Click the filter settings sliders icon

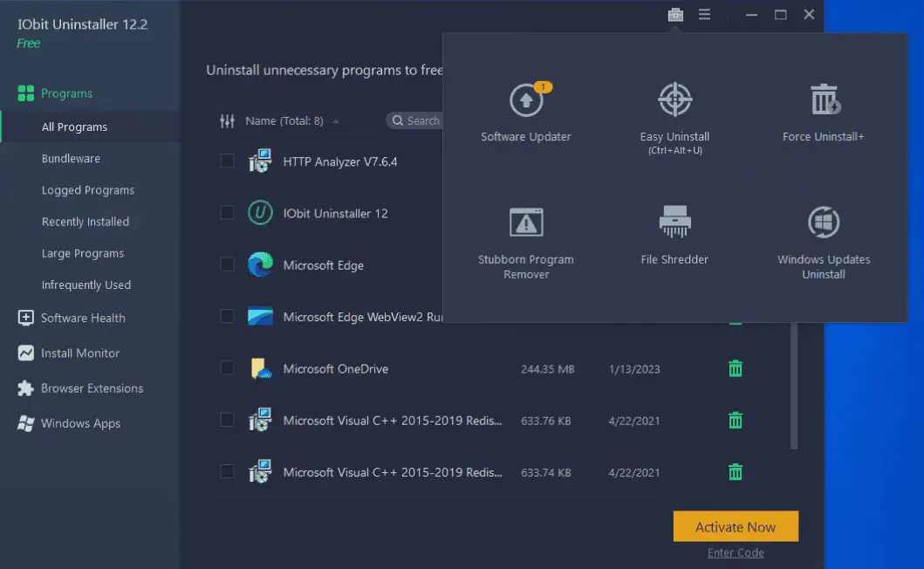(x=227, y=121)
